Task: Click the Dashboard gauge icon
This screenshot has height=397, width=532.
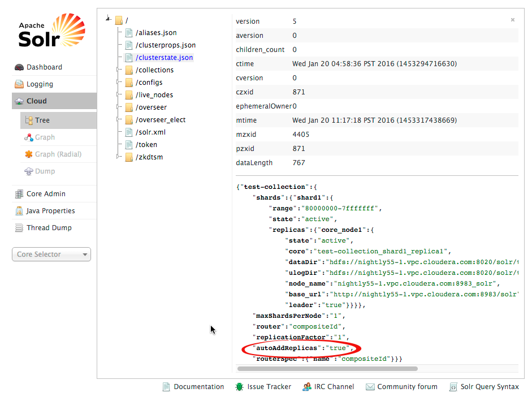Action: [x=19, y=67]
